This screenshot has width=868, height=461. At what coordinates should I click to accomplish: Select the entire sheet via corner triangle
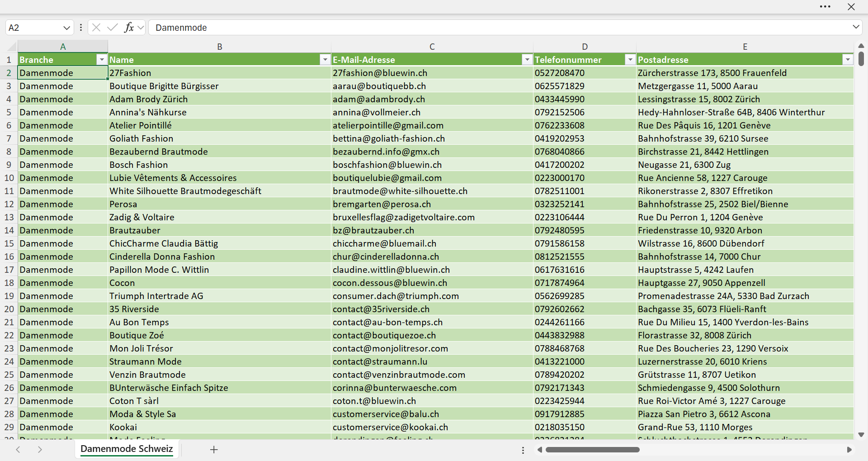pyautogui.click(x=11, y=47)
